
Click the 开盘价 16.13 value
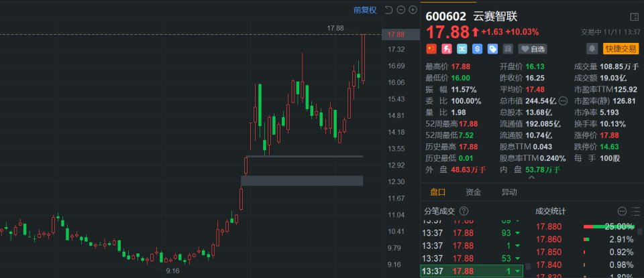535,66
